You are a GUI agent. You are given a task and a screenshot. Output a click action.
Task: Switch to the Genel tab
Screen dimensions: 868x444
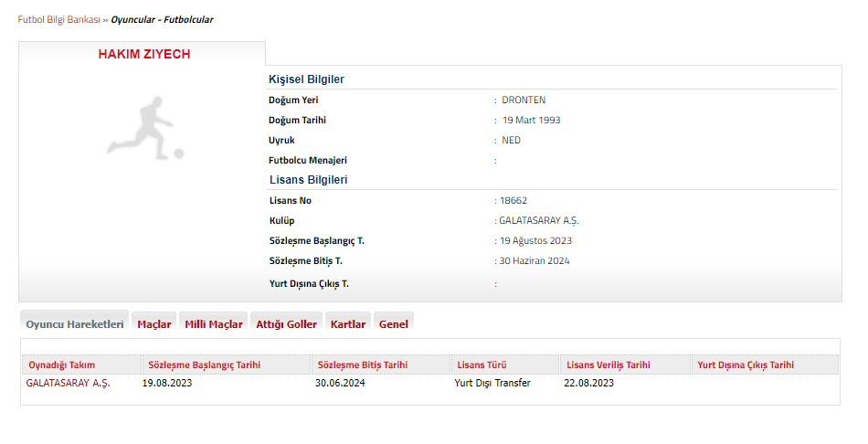(394, 324)
